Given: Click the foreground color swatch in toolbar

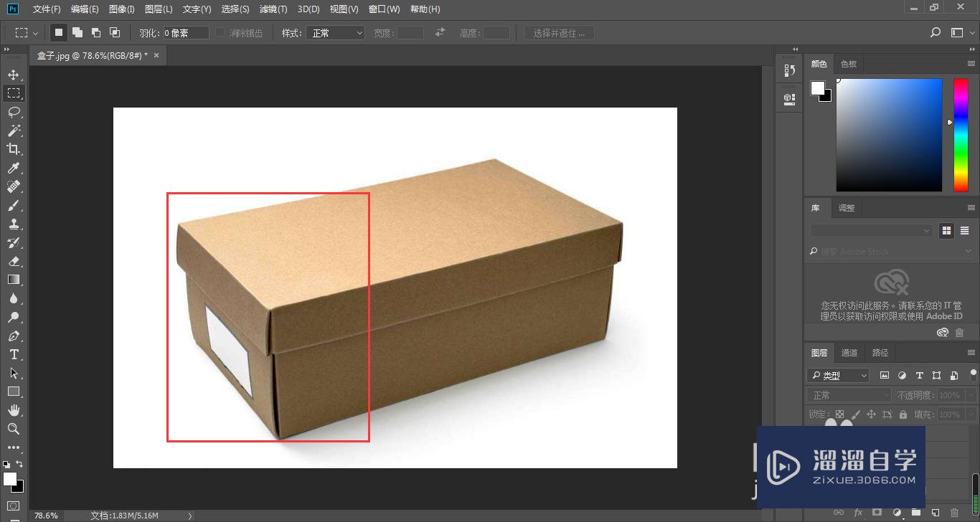Looking at the screenshot, I should point(9,479).
